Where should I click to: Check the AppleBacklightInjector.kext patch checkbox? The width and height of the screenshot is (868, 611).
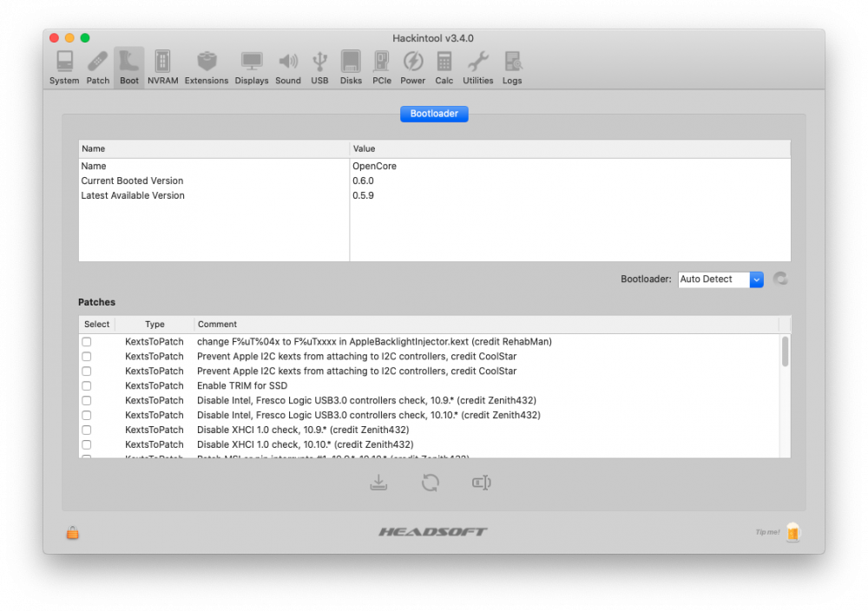click(x=86, y=342)
